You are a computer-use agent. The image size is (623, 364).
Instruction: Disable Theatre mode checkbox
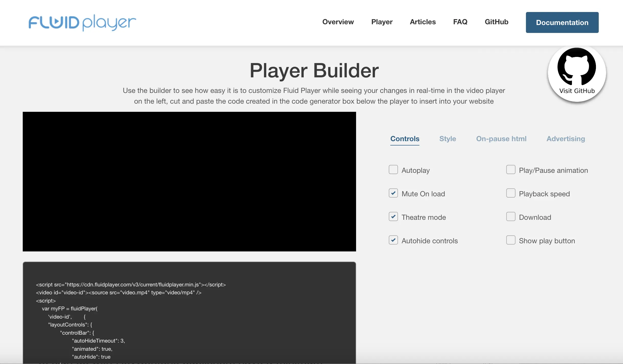[x=393, y=217]
